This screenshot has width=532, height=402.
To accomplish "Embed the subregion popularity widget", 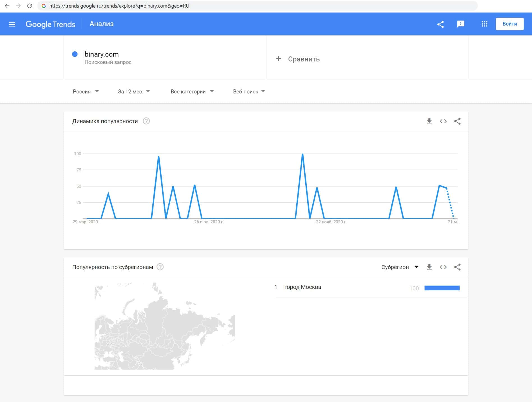I will coord(443,267).
